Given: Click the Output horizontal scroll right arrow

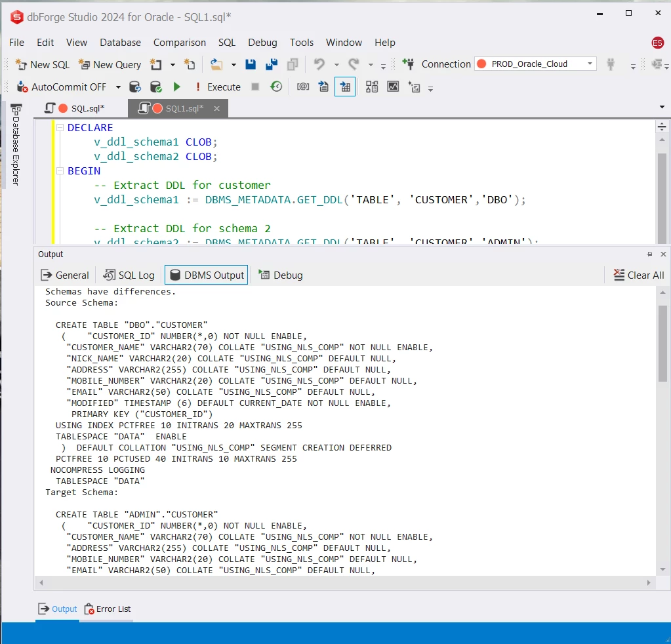Looking at the screenshot, I should [x=649, y=582].
